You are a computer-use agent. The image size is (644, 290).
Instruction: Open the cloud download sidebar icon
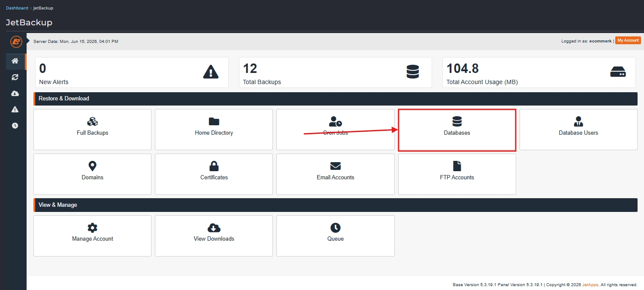15,94
